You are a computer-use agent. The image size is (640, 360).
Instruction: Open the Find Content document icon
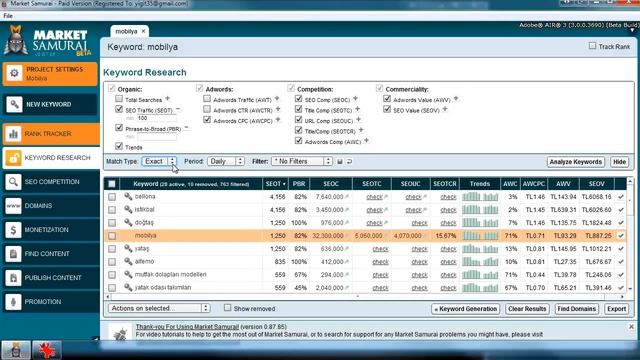click(13, 254)
